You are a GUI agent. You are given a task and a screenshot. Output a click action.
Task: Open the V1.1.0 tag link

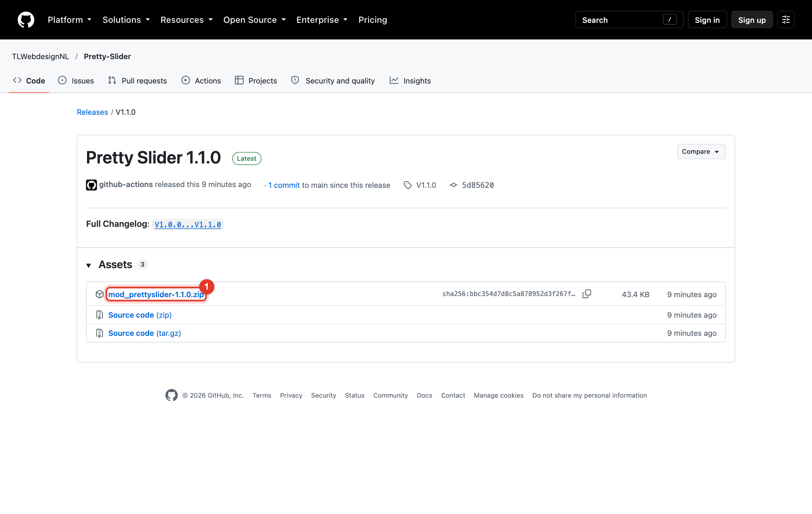pyautogui.click(x=426, y=185)
